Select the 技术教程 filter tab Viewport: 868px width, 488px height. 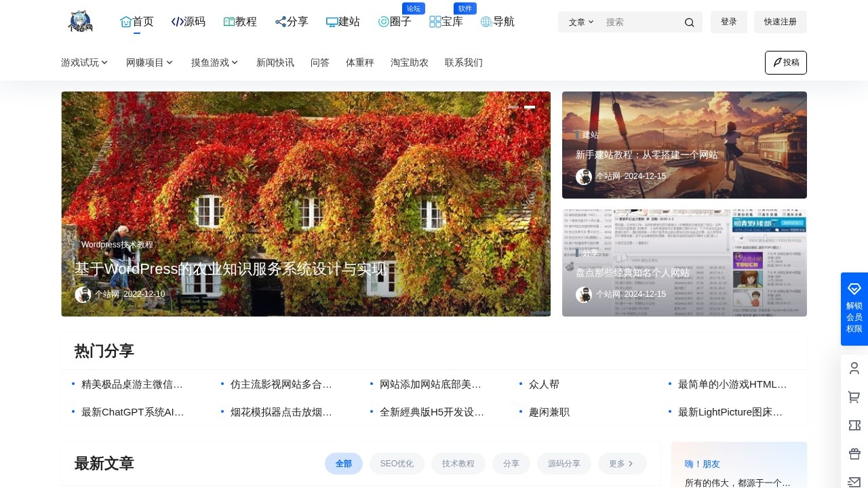[458, 464]
